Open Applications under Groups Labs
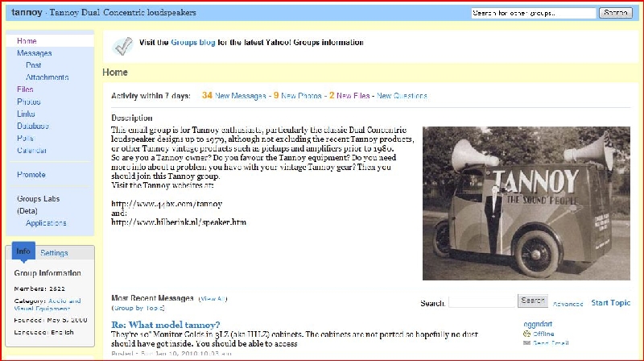 pyautogui.click(x=46, y=223)
